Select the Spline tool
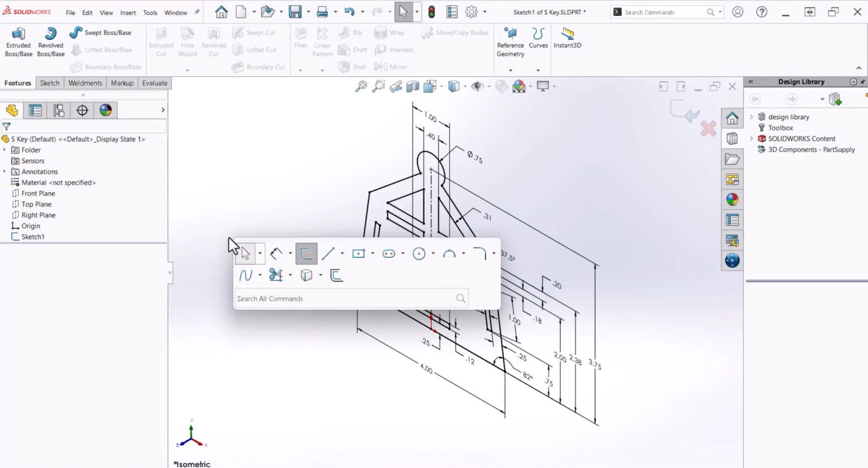 pyautogui.click(x=247, y=275)
